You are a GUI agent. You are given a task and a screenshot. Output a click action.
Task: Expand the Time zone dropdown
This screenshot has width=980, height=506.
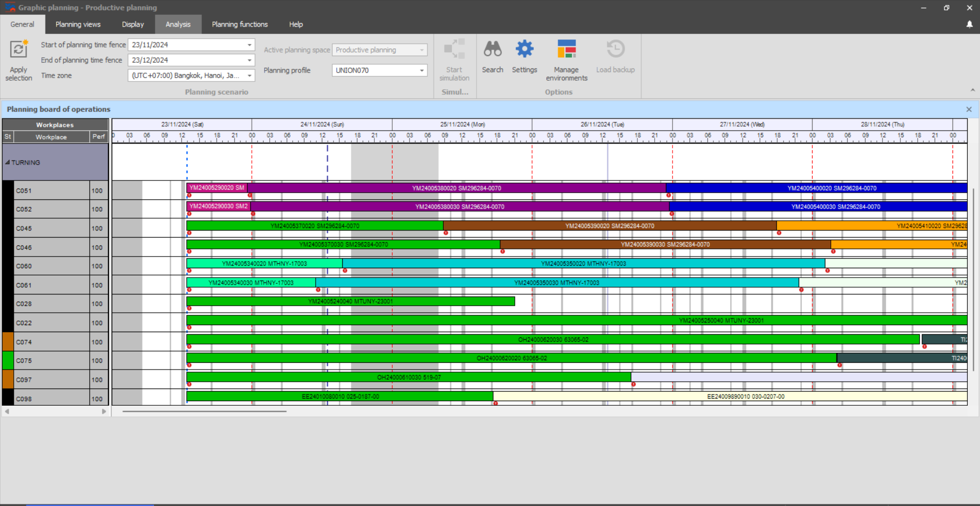point(249,76)
